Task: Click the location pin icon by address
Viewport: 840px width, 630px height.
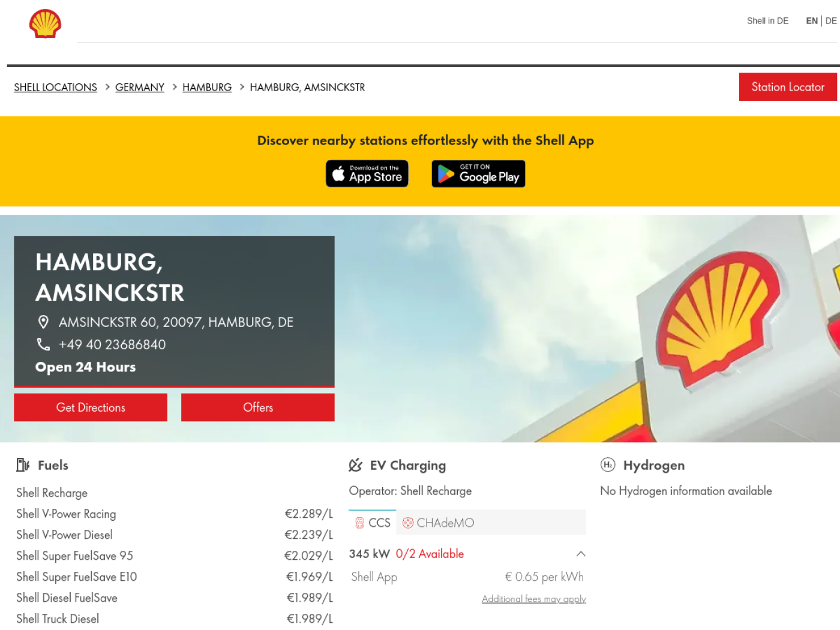Action: click(x=43, y=322)
